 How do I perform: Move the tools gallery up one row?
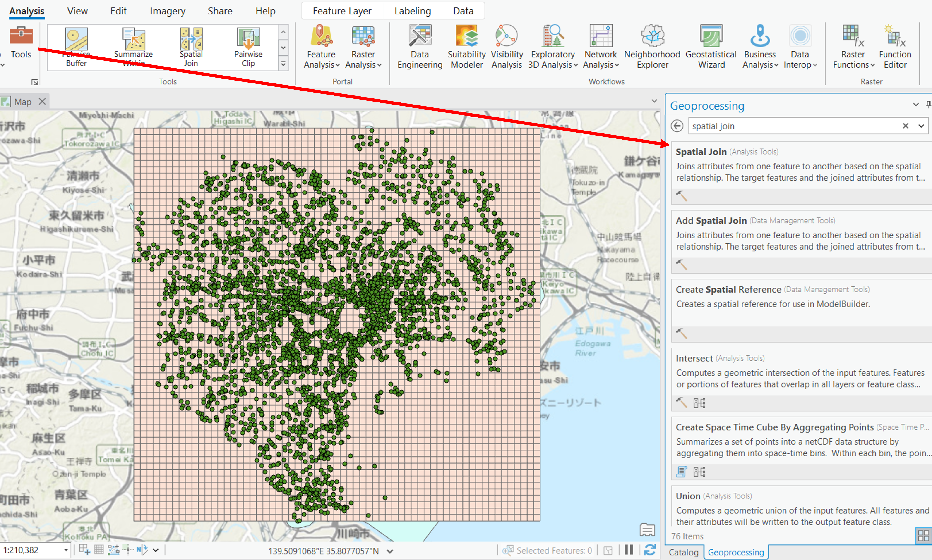pyautogui.click(x=283, y=32)
